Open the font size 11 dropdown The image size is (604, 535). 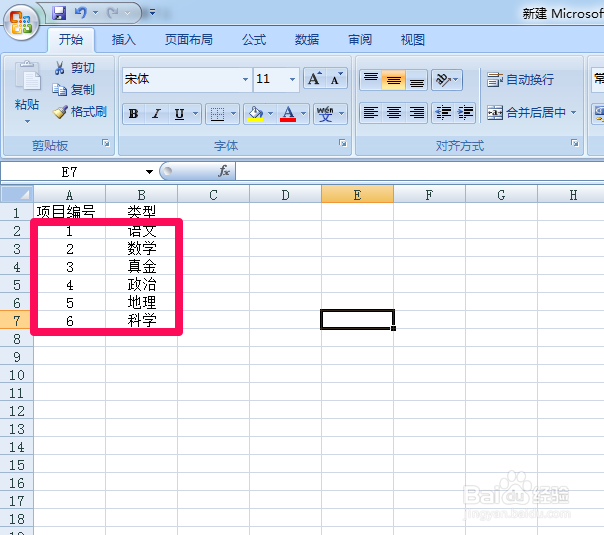pyautogui.click(x=292, y=79)
